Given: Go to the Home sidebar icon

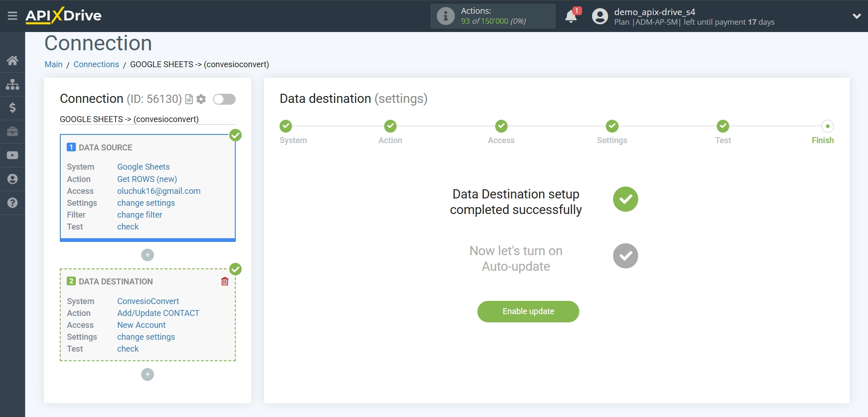Looking at the screenshot, I should pos(12,60).
